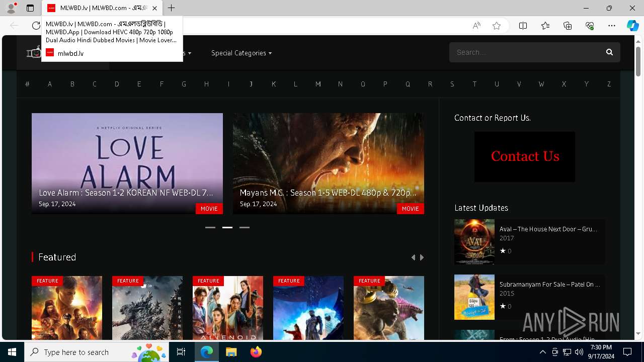The height and width of the screenshot is (362, 644).
Task: Select letter A in the alphabet index
Action: (50, 84)
